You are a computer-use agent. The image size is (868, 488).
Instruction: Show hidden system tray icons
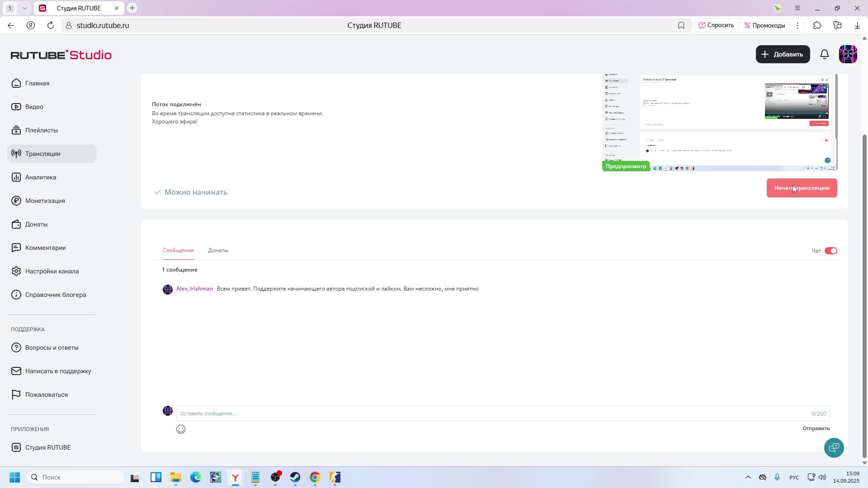tap(748, 477)
